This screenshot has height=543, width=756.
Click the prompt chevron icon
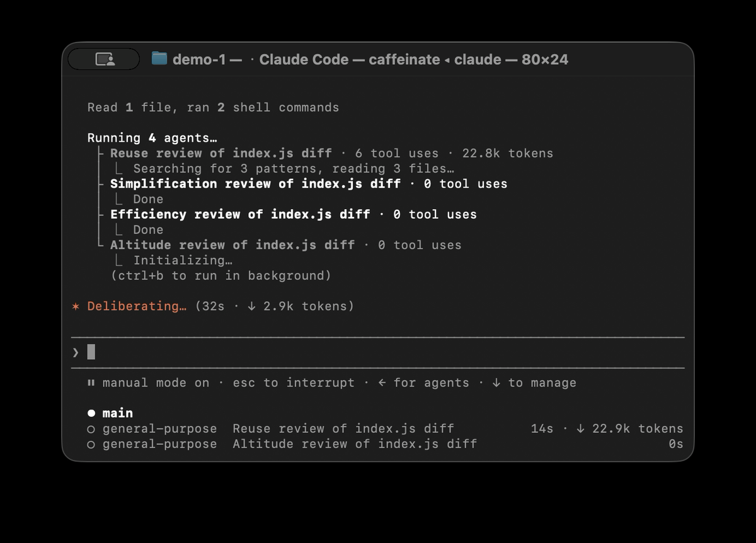pos(76,352)
